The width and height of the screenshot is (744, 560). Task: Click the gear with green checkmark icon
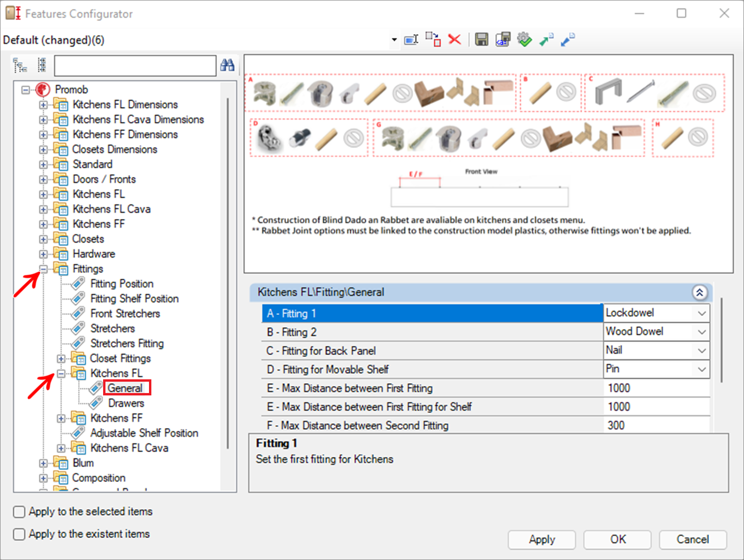point(524,39)
